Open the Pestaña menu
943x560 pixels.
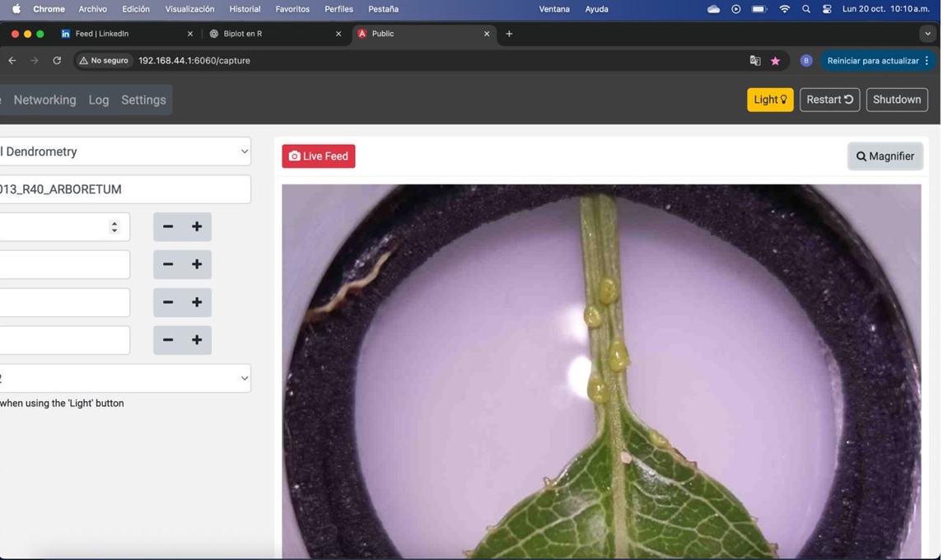(x=383, y=9)
